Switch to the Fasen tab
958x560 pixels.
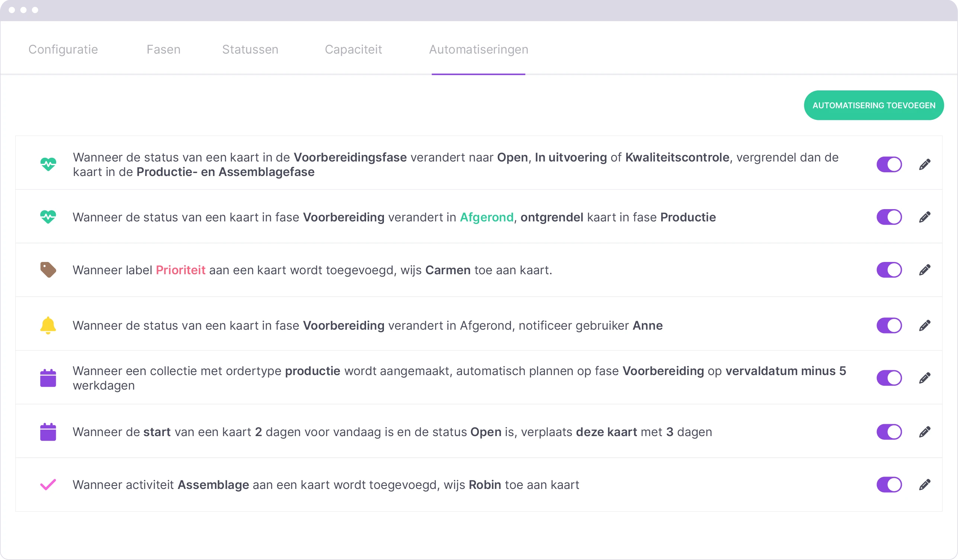(163, 49)
